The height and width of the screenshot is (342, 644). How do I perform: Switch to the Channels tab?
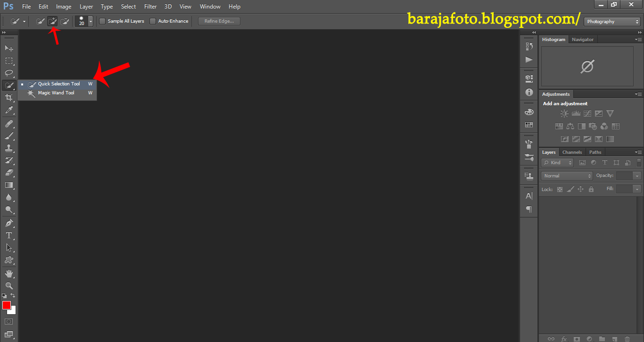pos(572,152)
